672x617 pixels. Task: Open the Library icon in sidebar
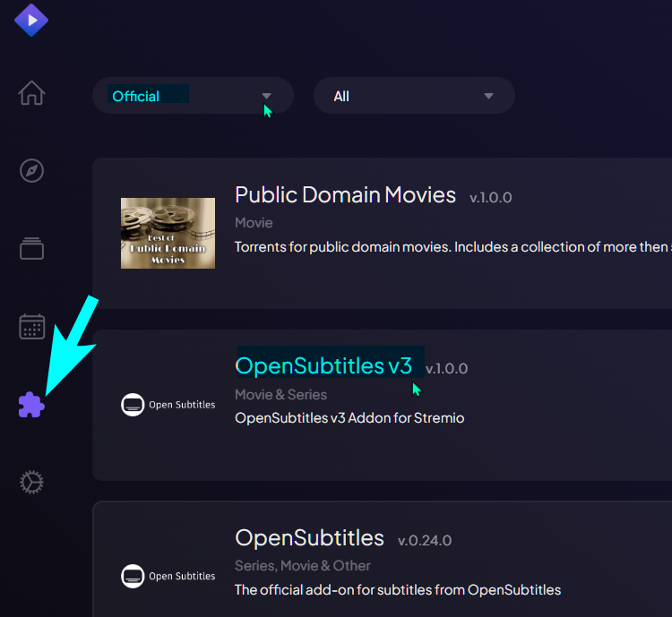click(31, 249)
